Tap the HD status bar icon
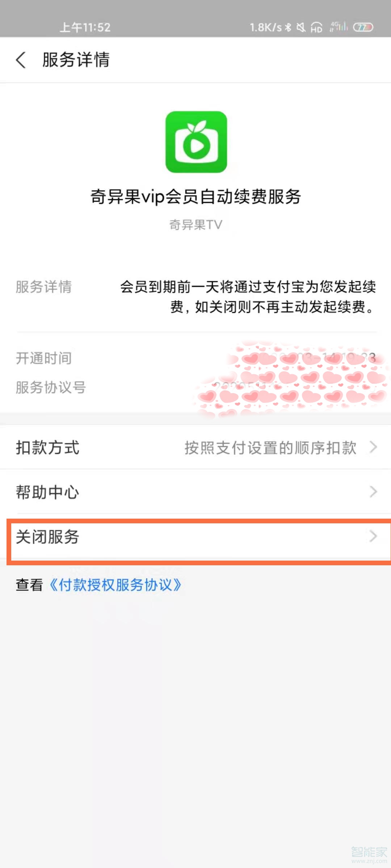Viewport: 391px width, 868px height. (316, 27)
